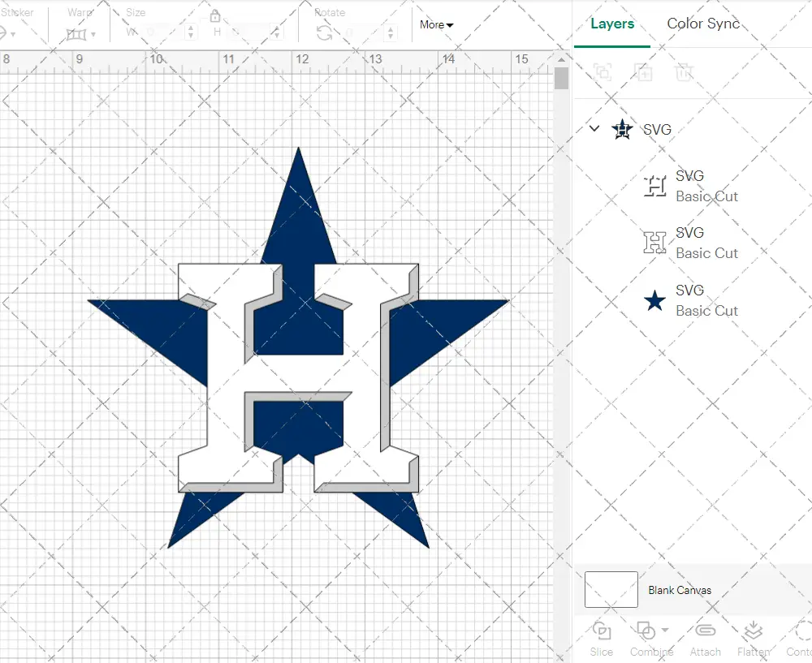
Task: Switch to the Color Sync tab
Action: pyautogui.click(x=702, y=24)
